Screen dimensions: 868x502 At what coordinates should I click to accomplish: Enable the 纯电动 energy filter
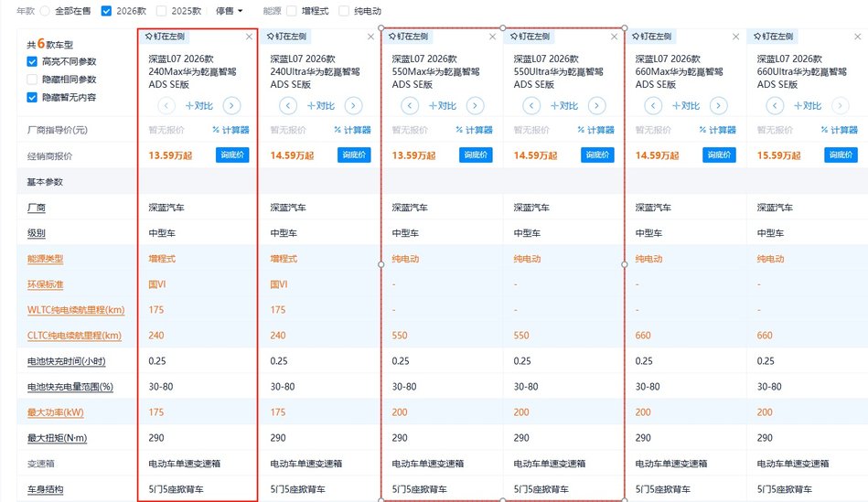click(x=344, y=11)
